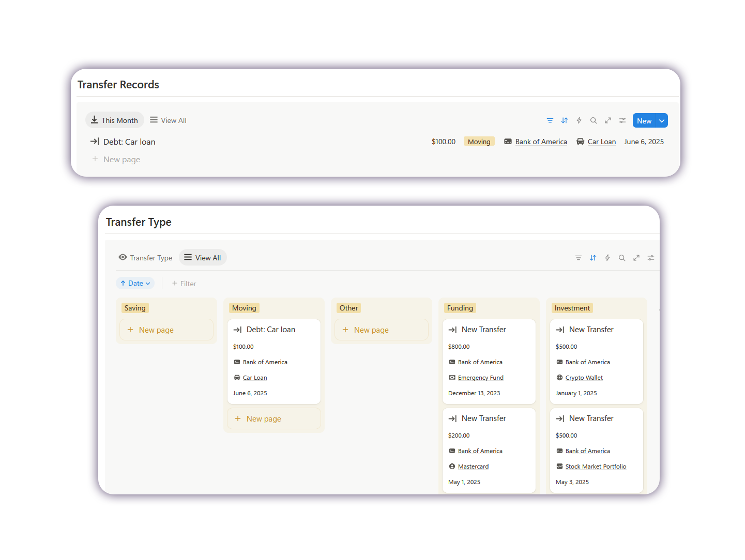
Task: Open view settings icon in Transfer Type
Action: 651,258
